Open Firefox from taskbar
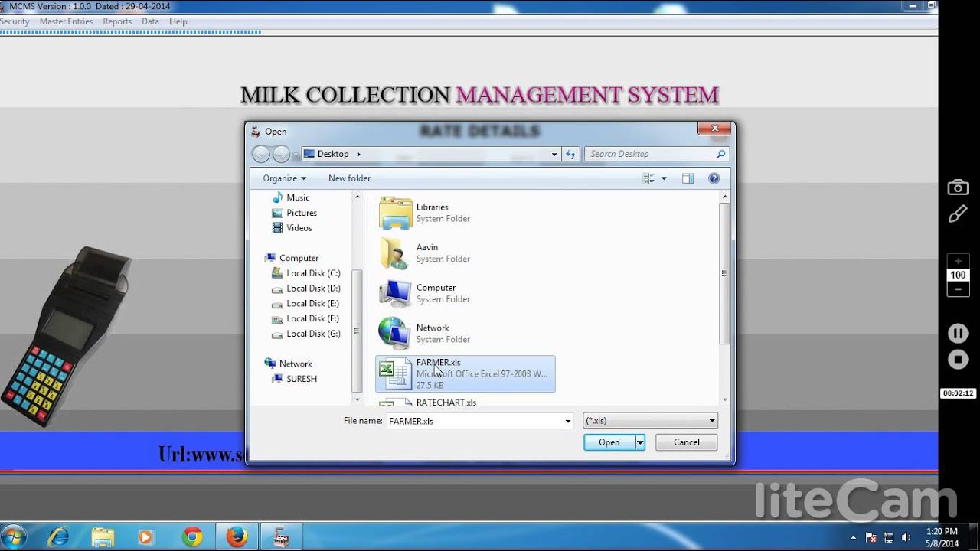Image resolution: width=980 pixels, height=551 pixels. pos(237,537)
